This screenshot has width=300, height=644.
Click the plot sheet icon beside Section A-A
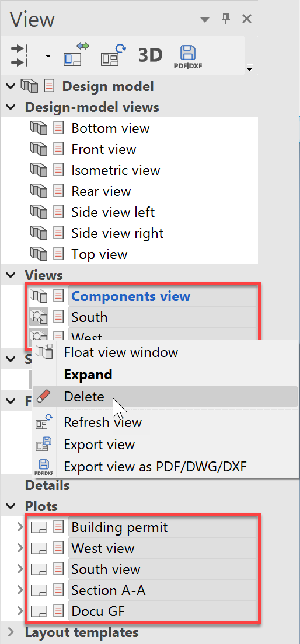pyautogui.click(x=39, y=590)
